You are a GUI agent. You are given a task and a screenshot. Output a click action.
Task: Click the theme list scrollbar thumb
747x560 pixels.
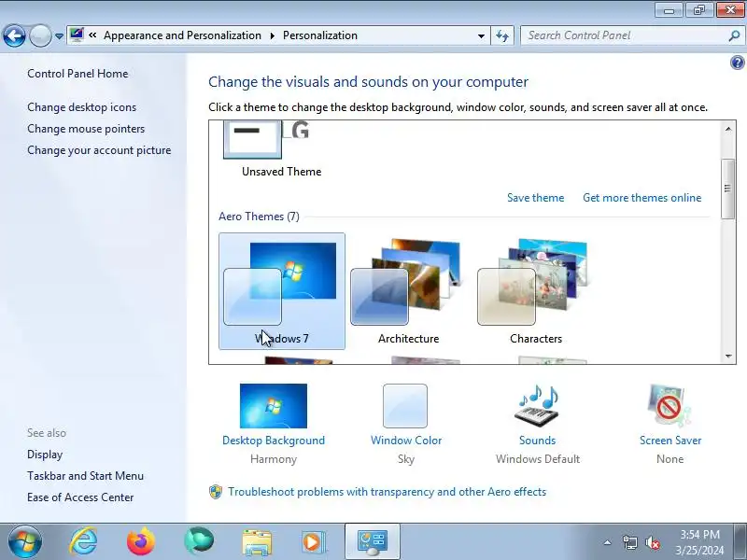[x=727, y=189]
